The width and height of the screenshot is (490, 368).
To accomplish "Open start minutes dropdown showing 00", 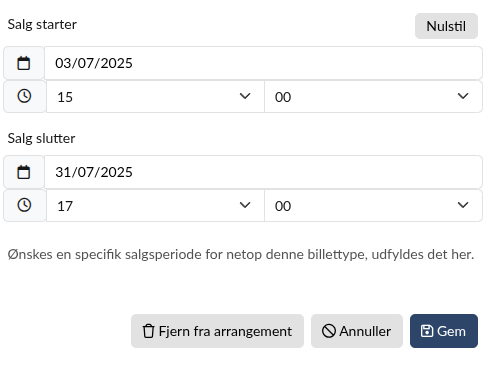I will [x=373, y=97].
